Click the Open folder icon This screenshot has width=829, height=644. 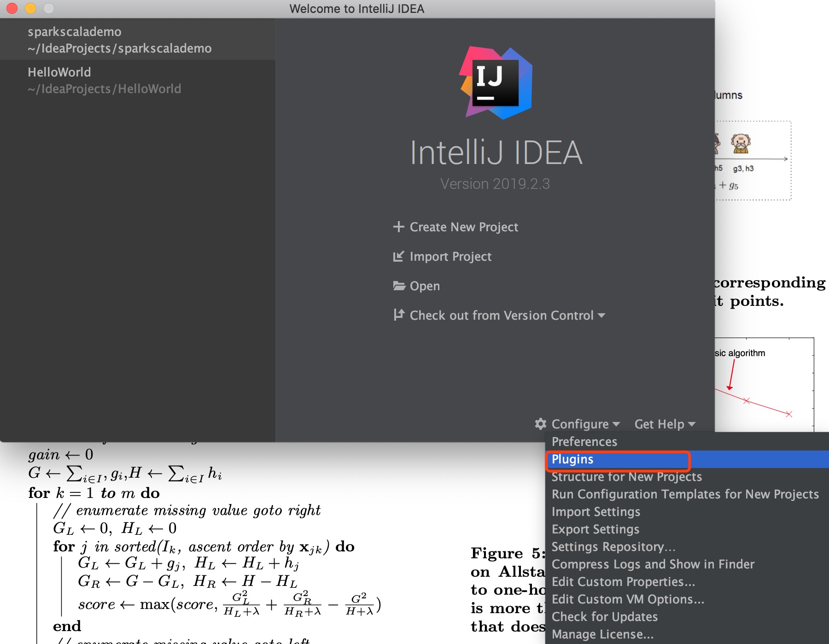pyautogui.click(x=399, y=286)
